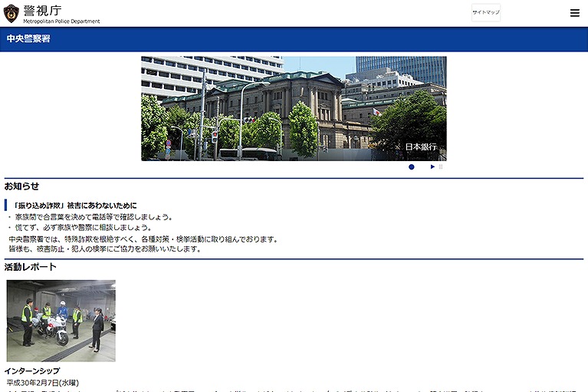588x392 pixels.
Task: Click the 警視庁 site title link
Action: click(x=42, y=11)
